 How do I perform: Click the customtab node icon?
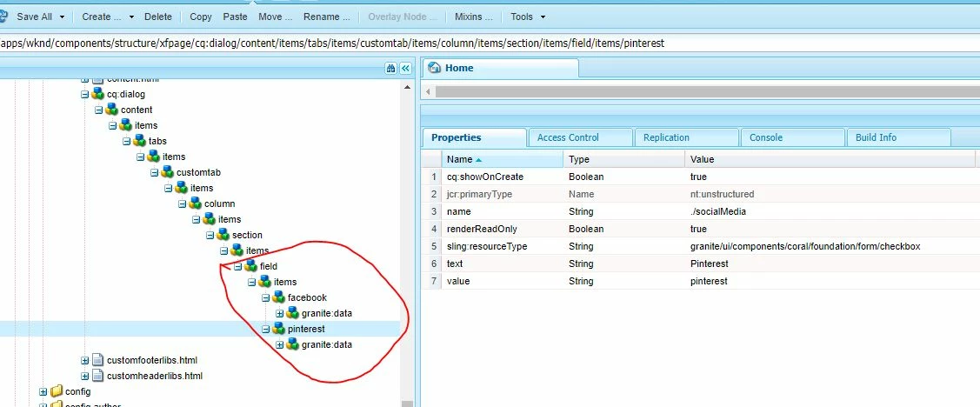pyautogui.click(x=168, y=172)
